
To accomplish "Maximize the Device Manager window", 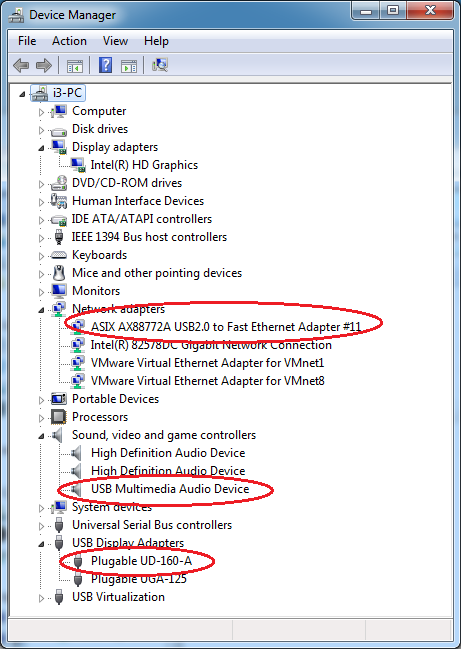I will pyautogui.click(x=393, y=10).
